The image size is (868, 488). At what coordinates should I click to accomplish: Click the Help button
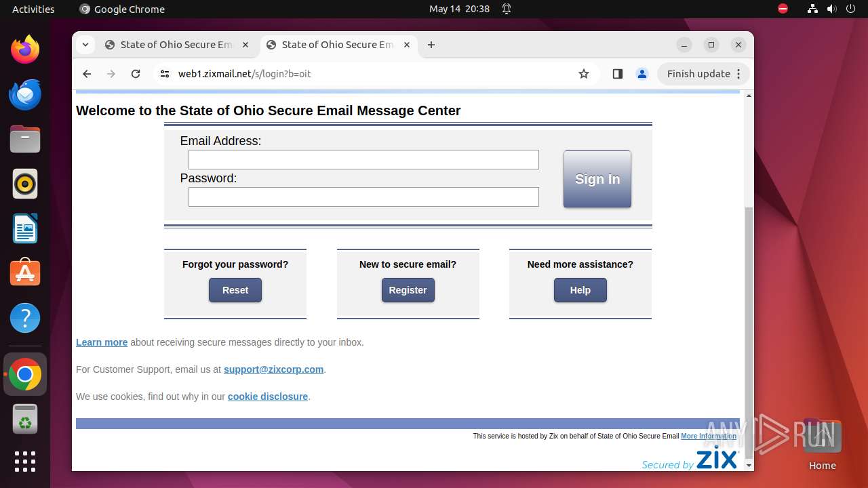580,290
